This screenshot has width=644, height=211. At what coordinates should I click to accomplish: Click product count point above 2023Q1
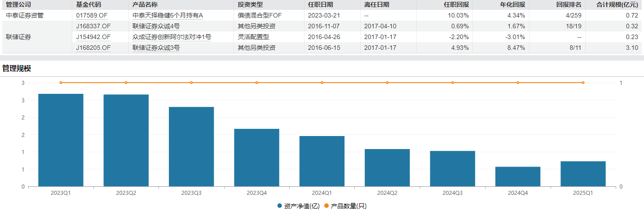click(x=61, y=83)
